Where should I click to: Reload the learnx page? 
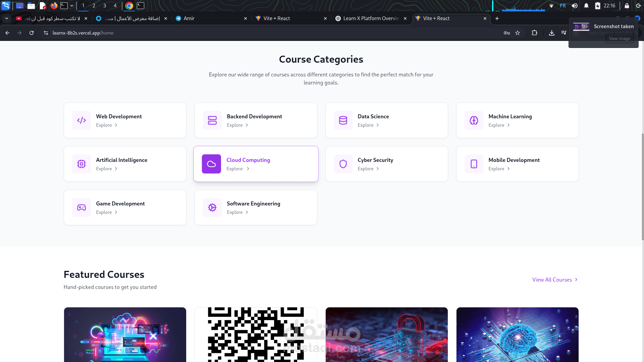tap(32, 33)
